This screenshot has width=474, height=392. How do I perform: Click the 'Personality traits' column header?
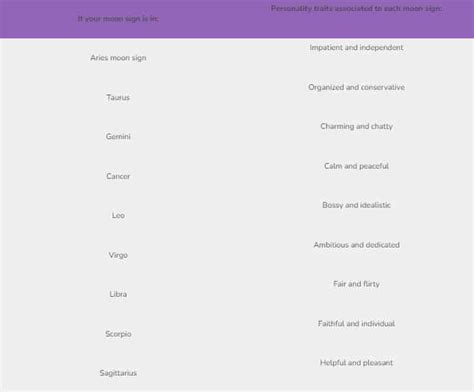356,8
